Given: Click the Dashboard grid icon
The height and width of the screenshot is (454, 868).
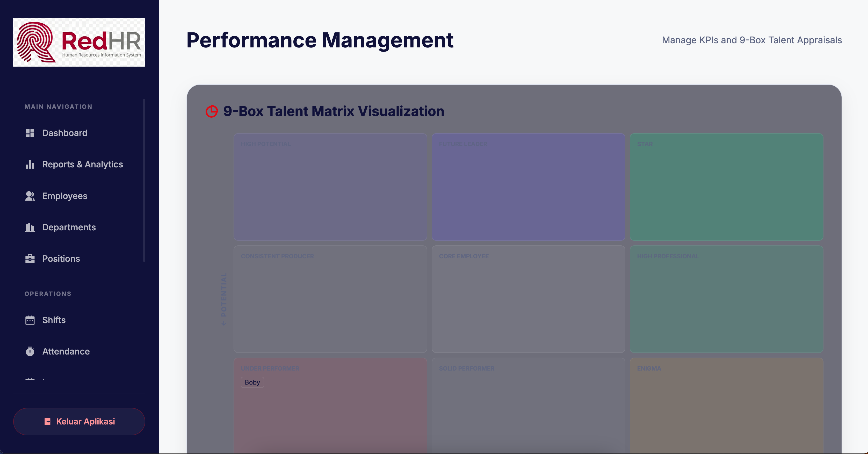Looking at the screenshot, I should click(30, 133).
